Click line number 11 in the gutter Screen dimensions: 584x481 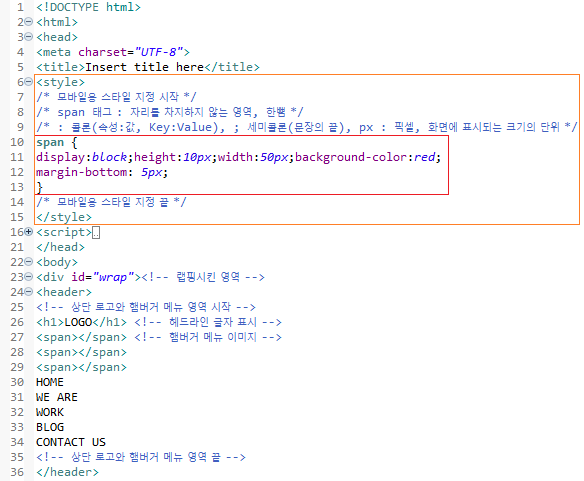point(17,157)
